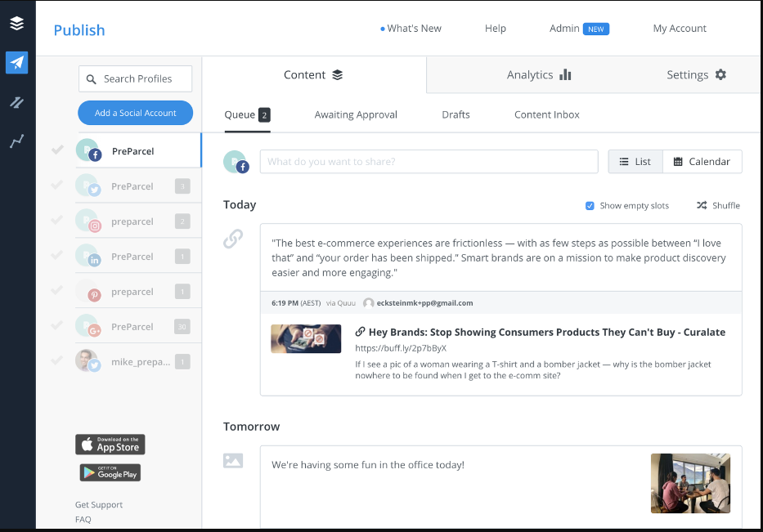Open the Get Support link
The width and height of the screenshot is (763, 532).
(99, 505)
